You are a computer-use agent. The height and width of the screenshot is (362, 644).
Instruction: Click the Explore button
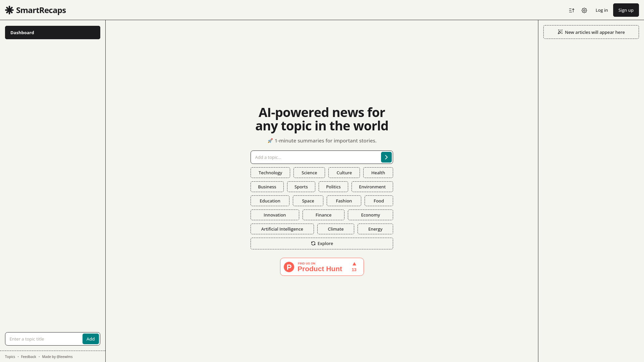tap(322, 243)
